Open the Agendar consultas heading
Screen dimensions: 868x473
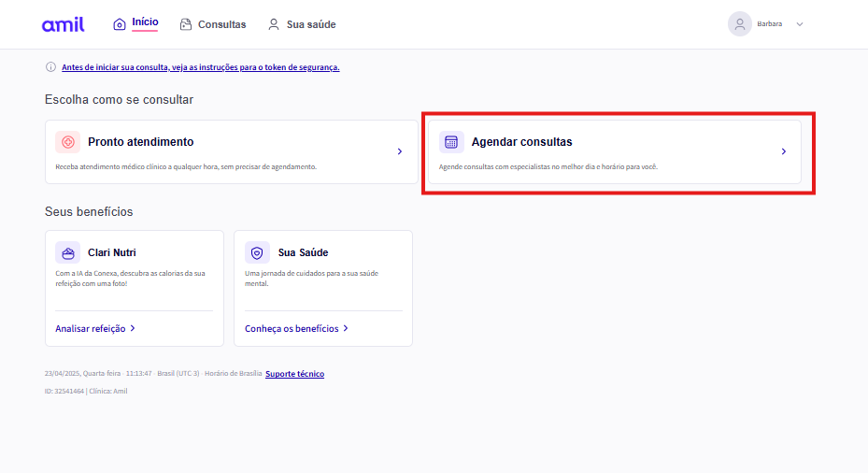click(x=521, y=142)
